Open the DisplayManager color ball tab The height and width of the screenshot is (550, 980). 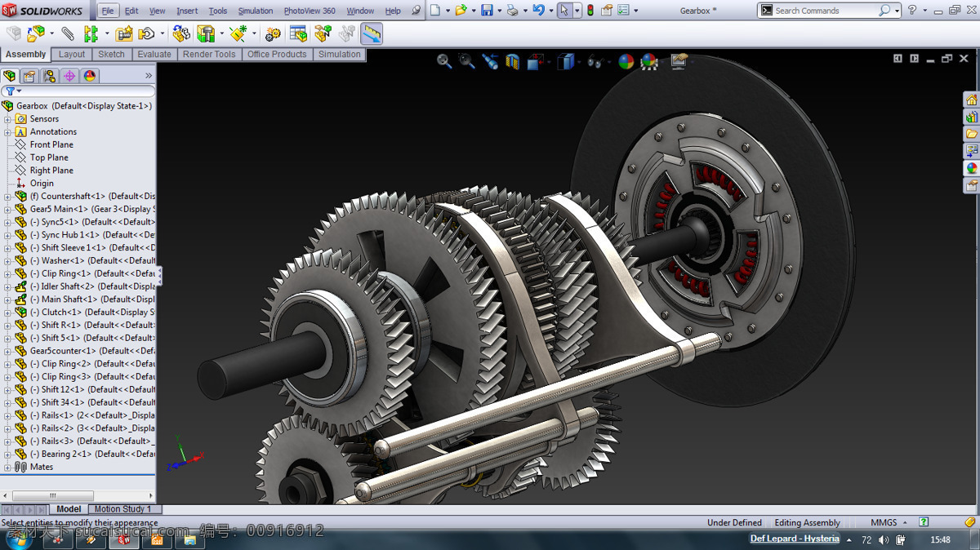(x=90, y=76)
